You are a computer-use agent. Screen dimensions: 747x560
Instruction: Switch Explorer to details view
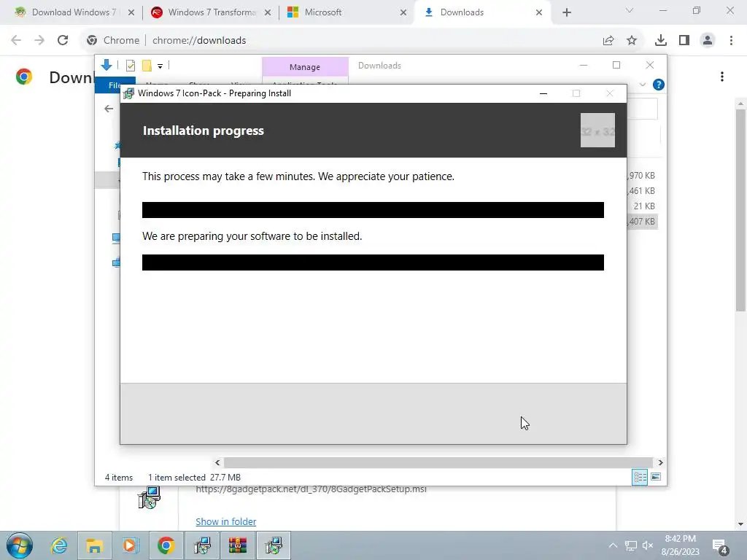[640, 477]
